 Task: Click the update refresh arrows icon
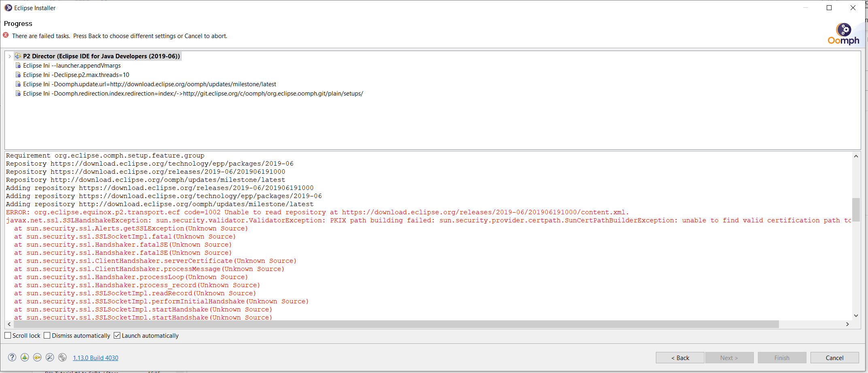62,357
